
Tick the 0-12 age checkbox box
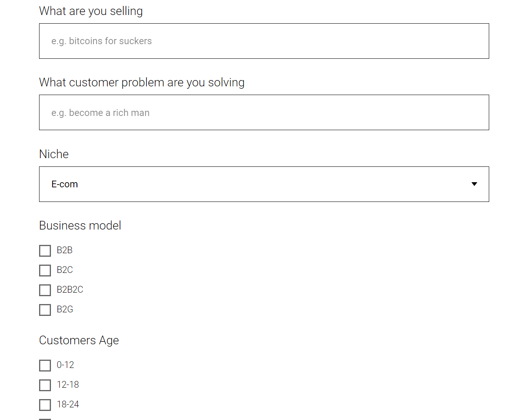[x=45, y=366]
